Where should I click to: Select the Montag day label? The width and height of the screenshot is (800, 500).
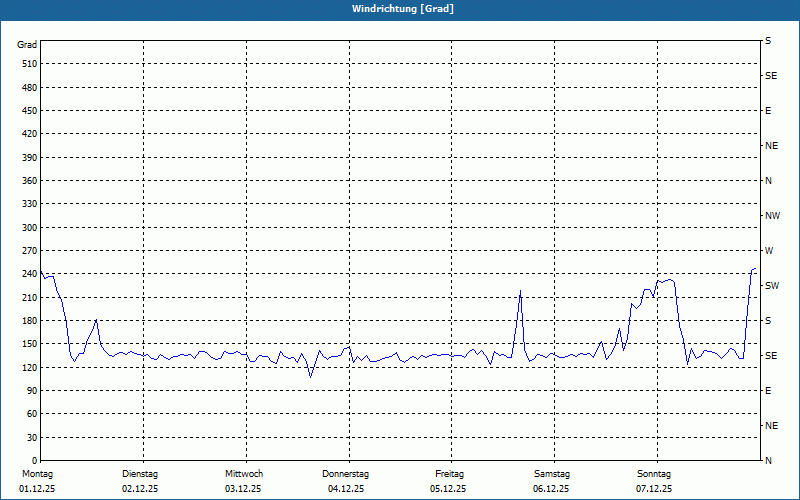36,474
